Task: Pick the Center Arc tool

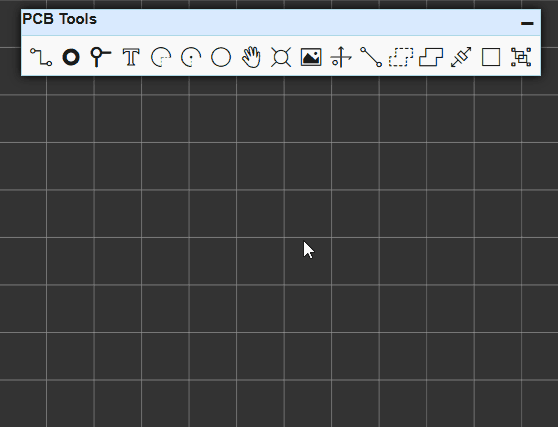Action: (191, 57)
